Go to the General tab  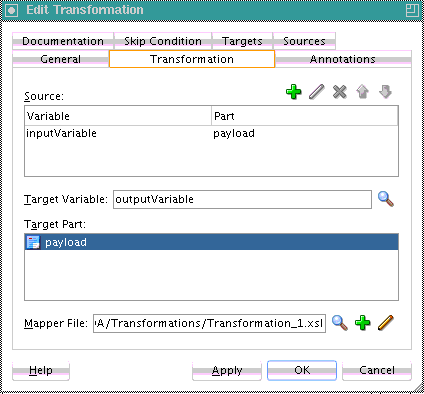pyautogui.click(x=61, y=59)
